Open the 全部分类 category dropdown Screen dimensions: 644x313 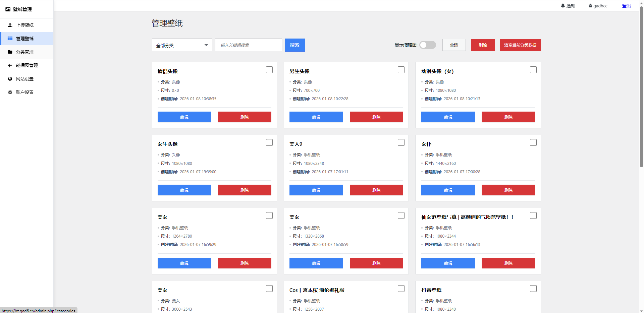click(182, 45)
